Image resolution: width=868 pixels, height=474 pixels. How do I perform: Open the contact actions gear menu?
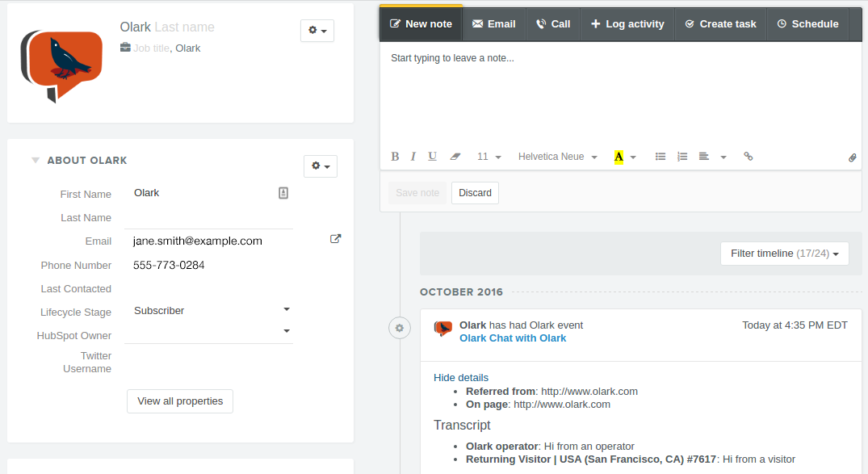(x=317, y=31)
